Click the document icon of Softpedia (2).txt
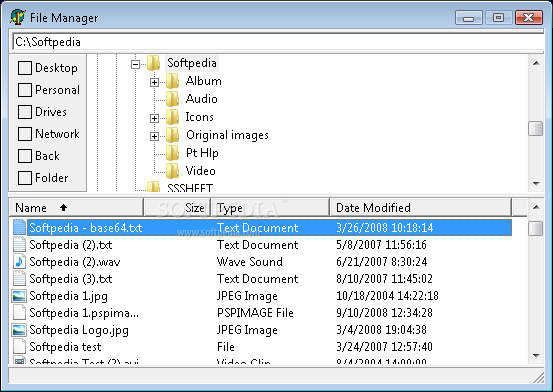Viewport: 553px width, 392px height. (x=19, y=244)
